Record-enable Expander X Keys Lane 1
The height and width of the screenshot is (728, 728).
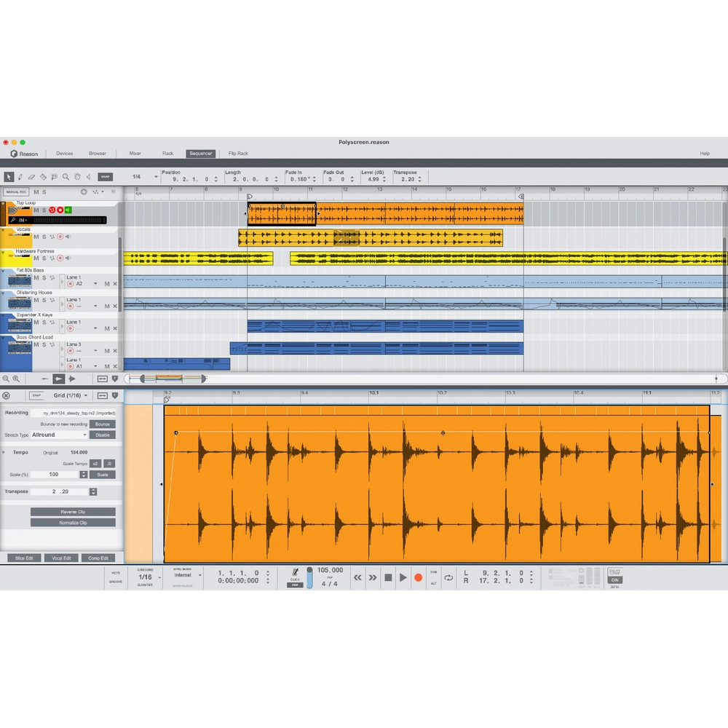(71, 329)
